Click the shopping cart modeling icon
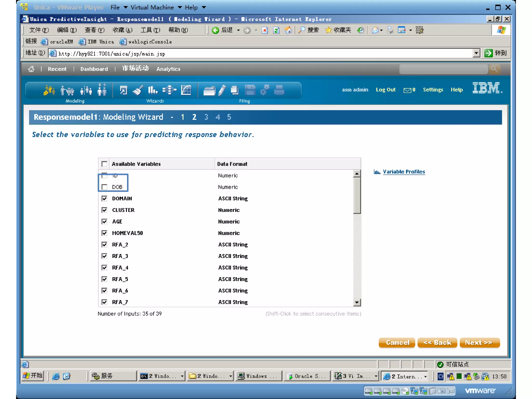 coord(67,90)
